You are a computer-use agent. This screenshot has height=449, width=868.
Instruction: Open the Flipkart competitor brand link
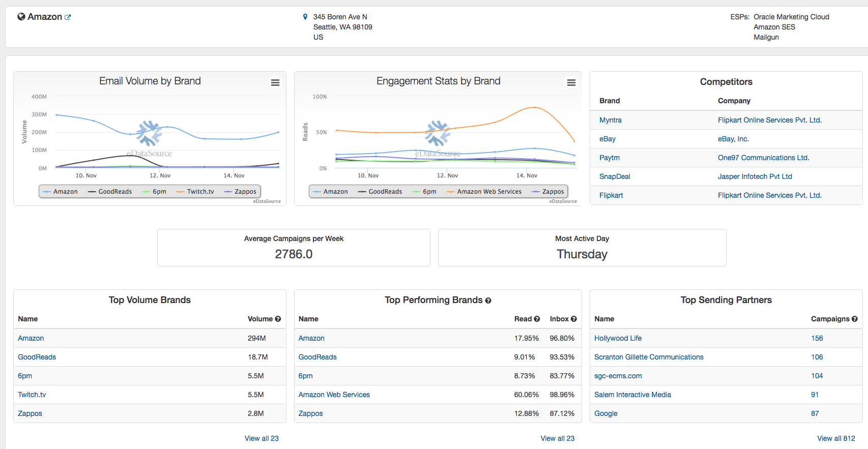click(611, 195)
